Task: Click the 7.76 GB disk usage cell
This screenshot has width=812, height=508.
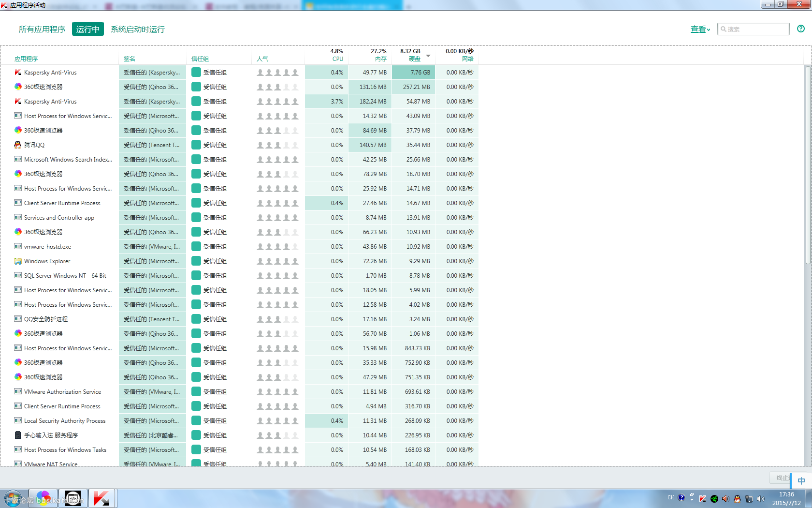Action: 414,72
